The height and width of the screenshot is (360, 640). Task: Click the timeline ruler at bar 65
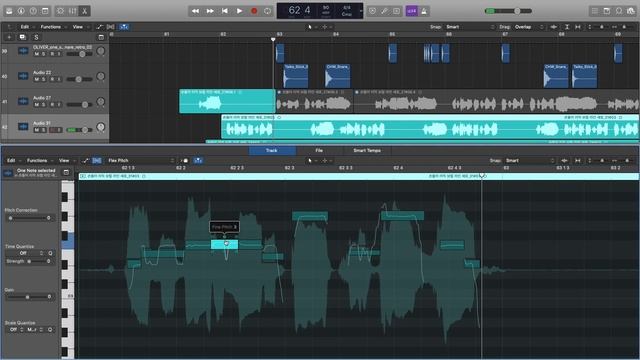pyautogui.click(x=392, y=34)
